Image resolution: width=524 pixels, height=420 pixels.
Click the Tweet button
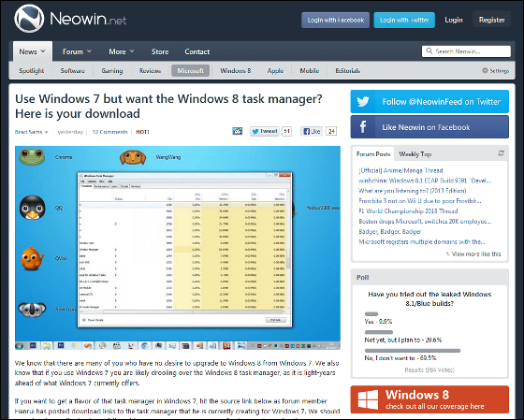click(264, 131)
